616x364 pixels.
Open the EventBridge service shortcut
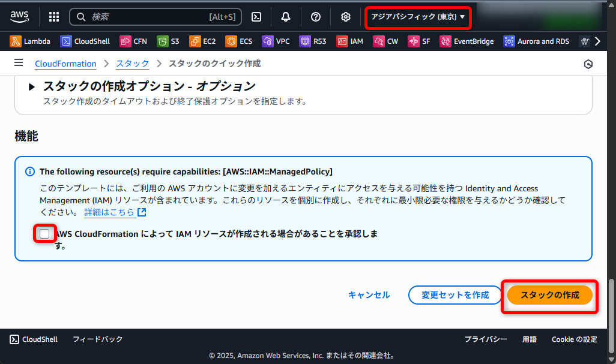[x=467, y=41]
